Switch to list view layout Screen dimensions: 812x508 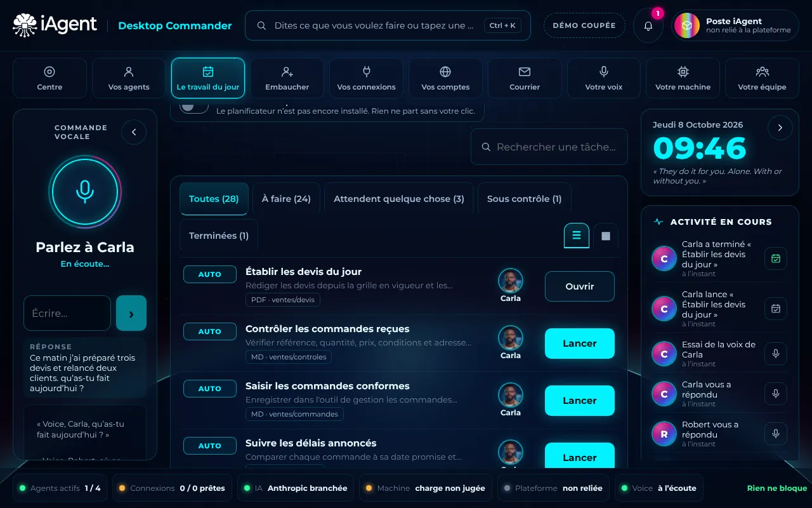click(577, 236)
